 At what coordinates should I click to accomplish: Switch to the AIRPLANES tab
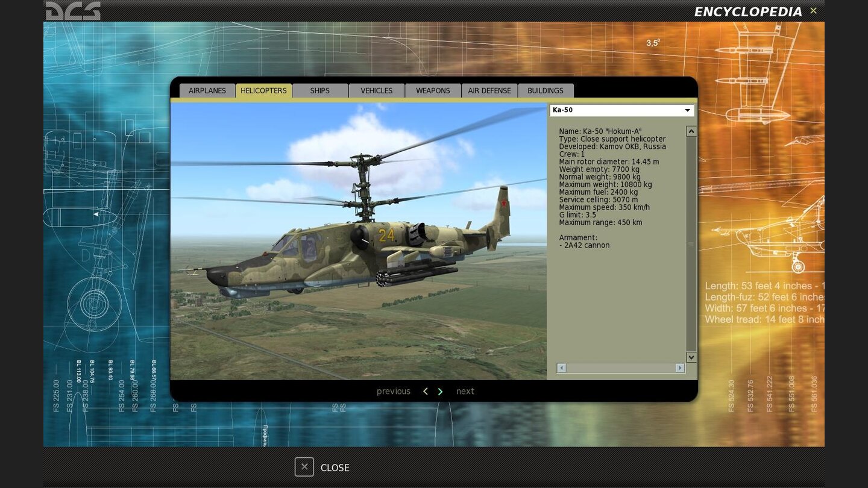[x=207, y=90]
